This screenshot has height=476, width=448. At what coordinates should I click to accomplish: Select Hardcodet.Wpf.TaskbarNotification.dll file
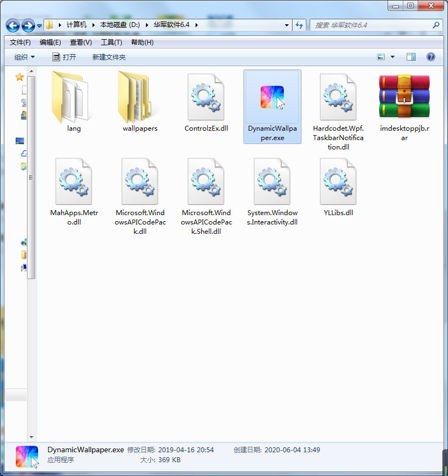(x=338, y=111)
